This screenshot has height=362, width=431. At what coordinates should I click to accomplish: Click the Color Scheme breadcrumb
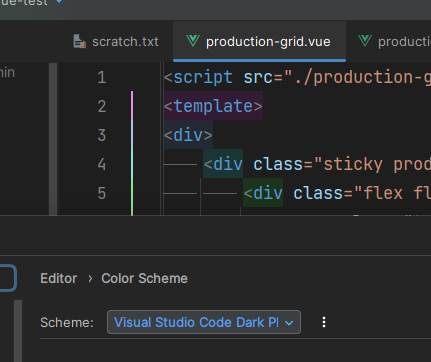point(144,278)
